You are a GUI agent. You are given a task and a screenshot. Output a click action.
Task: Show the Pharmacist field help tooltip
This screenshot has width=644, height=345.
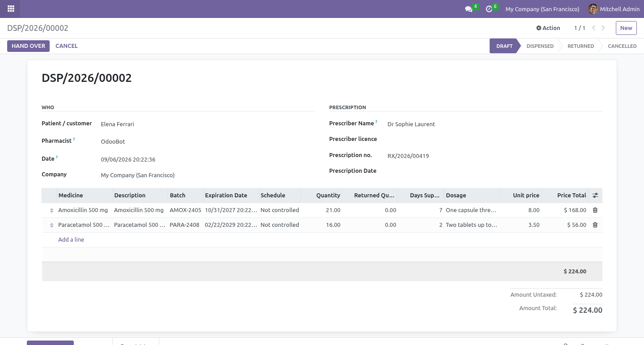pos(74,139)
